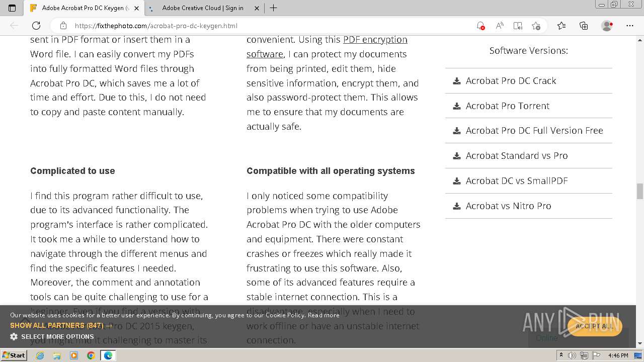Launch Internet Explorer from taskbar

[40, 355]
